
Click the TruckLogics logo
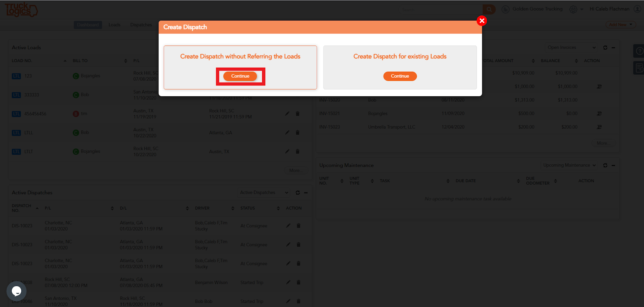coord(21,9)
